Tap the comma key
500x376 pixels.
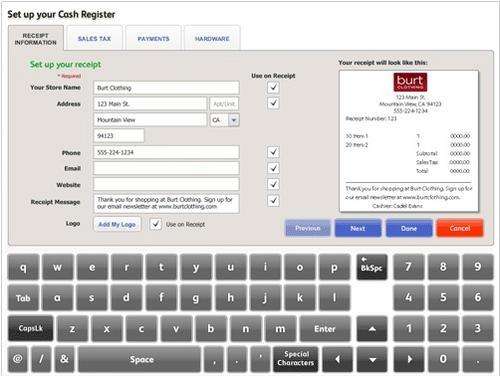click(214, 359)
